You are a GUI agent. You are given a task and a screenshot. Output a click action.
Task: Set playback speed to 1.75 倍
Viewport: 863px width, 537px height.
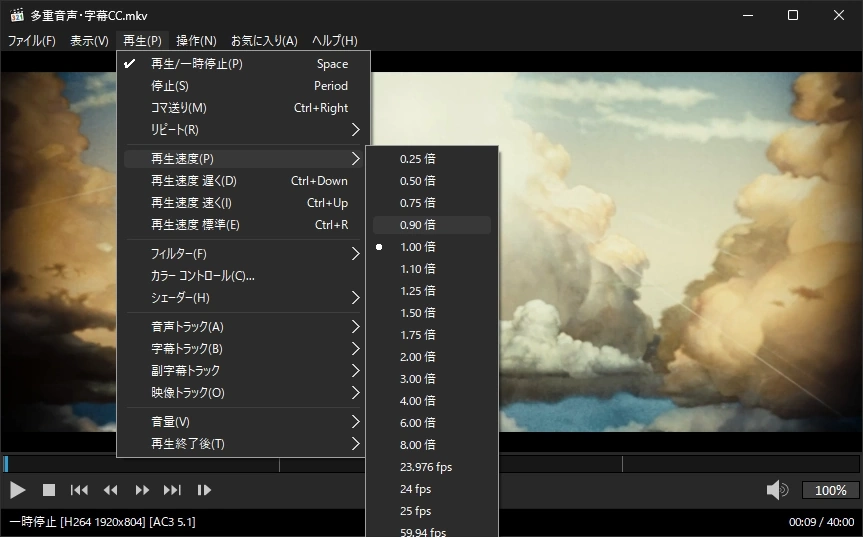coord(432,335)
